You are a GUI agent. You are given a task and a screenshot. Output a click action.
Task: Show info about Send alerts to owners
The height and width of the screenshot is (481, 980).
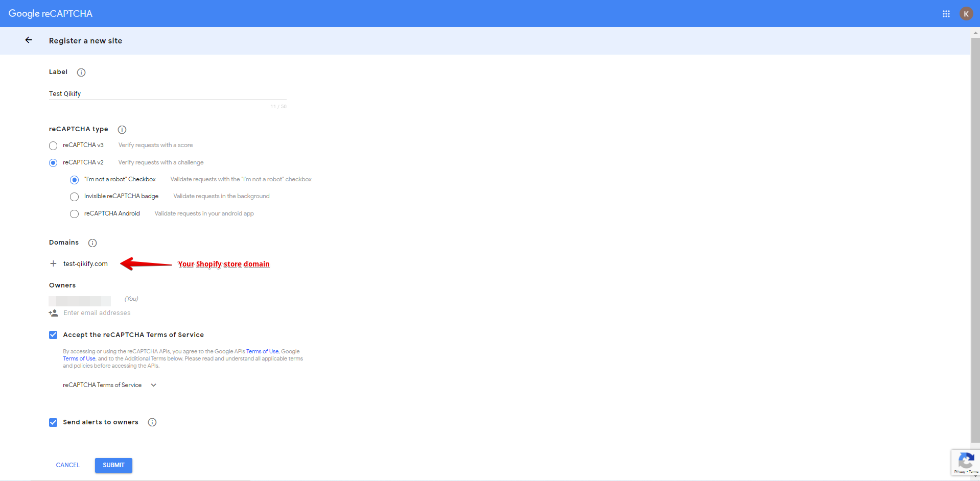pos(152,422)
